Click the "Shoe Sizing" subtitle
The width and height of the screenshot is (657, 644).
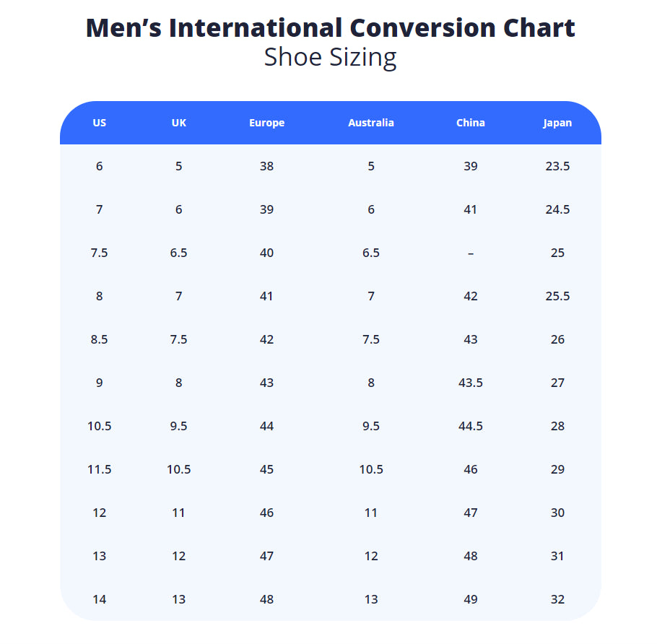(x=330, y=57)
